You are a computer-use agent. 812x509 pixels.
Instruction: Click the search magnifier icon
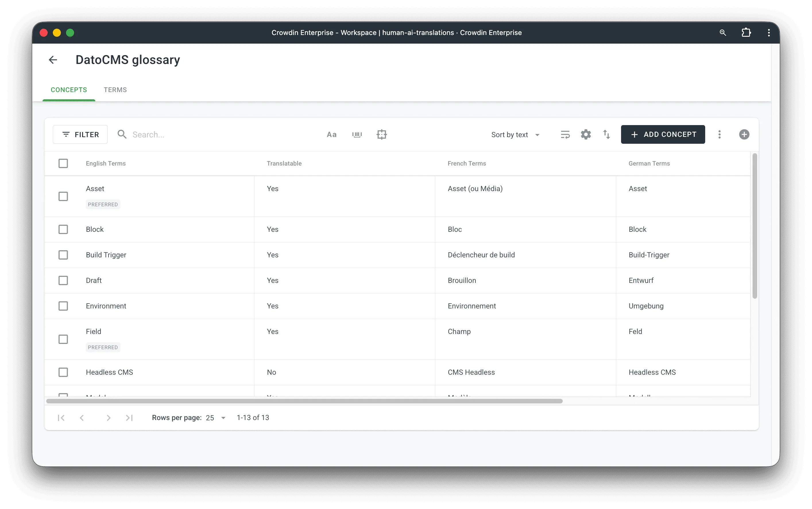pyautogui.click(x=121, y=134)
